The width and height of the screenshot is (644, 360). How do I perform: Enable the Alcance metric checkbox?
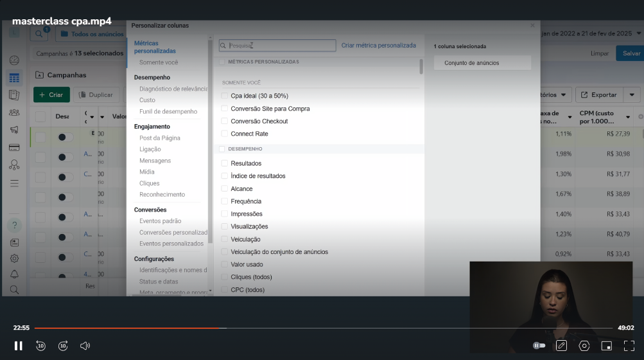pos(225,189)
